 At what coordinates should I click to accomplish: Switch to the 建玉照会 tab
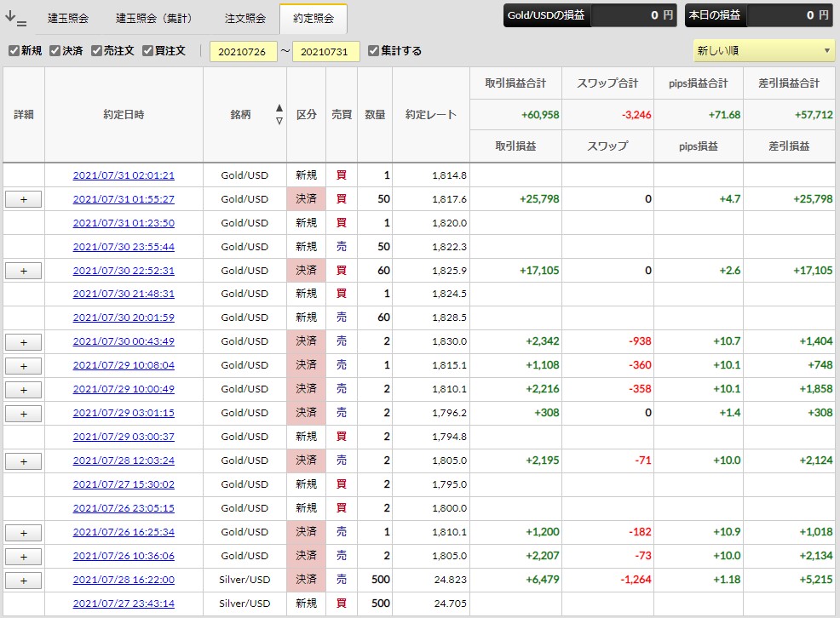point(68,19)
